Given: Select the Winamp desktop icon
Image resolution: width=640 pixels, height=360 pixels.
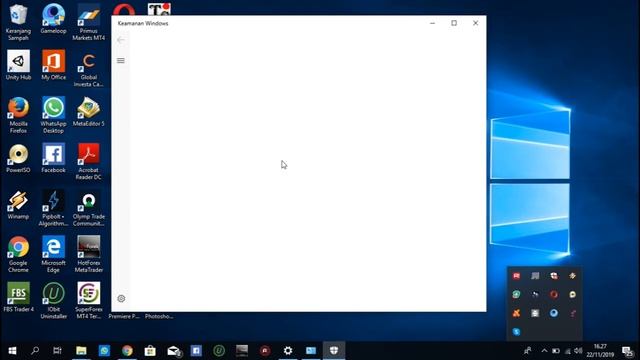Looking at the screenshot, I should click(18, 205).
